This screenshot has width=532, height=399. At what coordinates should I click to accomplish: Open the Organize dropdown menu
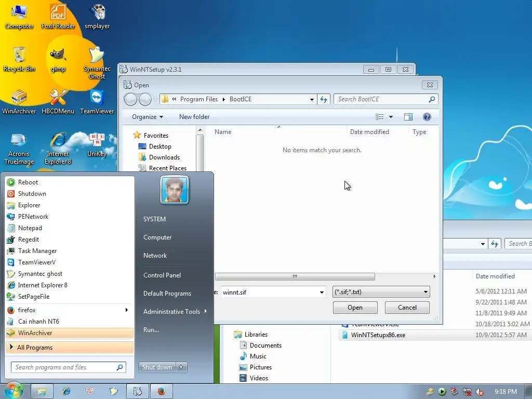(148, 117)
